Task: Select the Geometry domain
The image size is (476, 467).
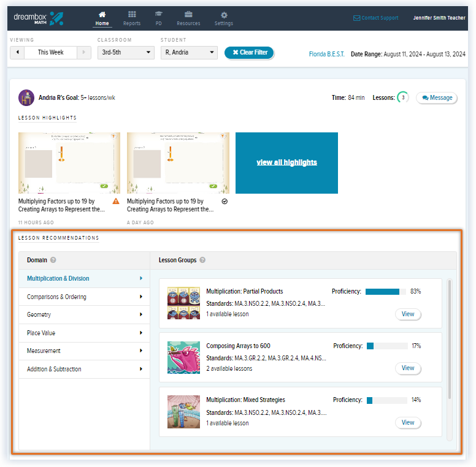Action: (x=84, y=315)
